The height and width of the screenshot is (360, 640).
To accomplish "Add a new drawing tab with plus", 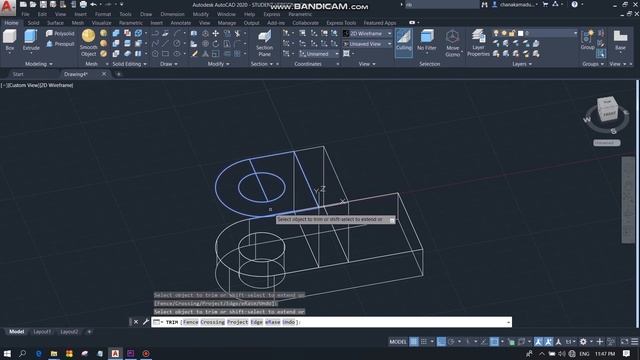I will tap(119, 74).
